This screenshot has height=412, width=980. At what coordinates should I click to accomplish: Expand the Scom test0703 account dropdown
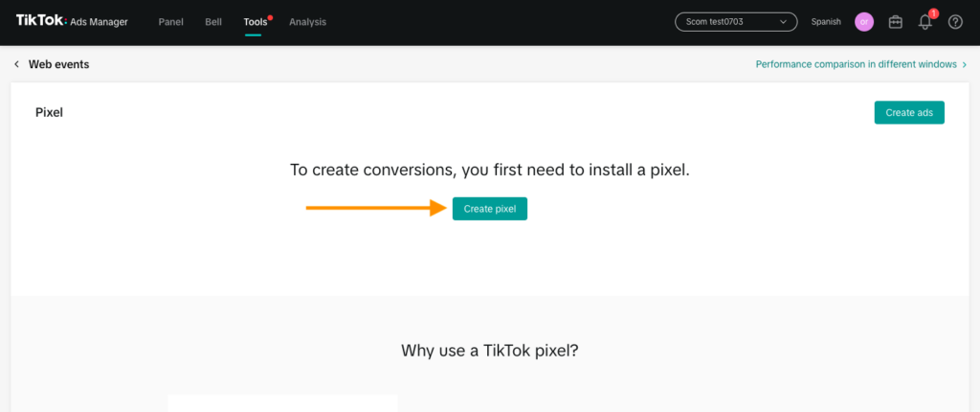click(735, 22)
